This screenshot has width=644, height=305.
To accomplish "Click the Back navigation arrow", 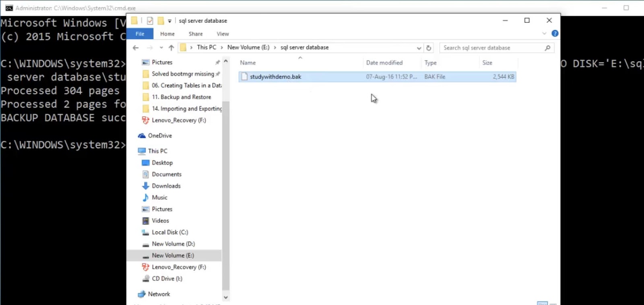I will tap(136, 48).
